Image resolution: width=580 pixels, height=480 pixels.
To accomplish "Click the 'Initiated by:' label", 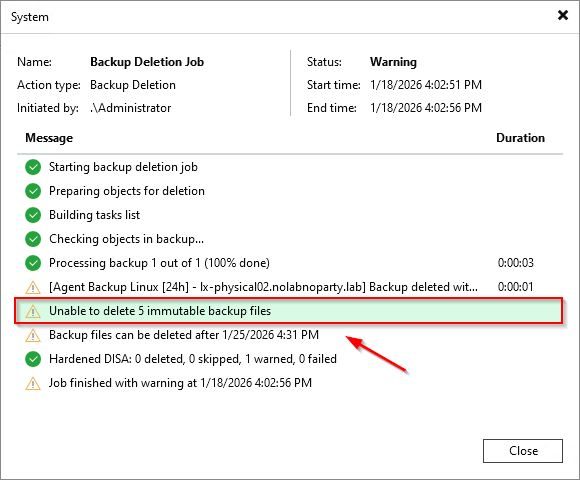I will coord(48,108).
